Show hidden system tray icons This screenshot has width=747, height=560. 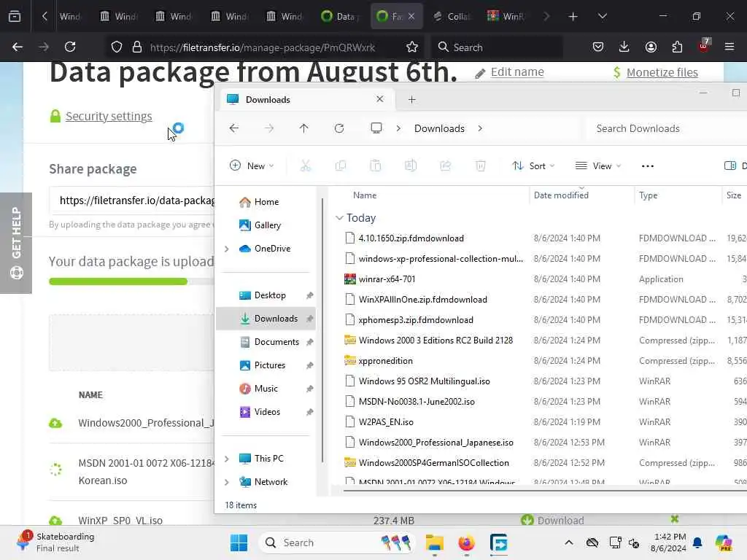569,542
